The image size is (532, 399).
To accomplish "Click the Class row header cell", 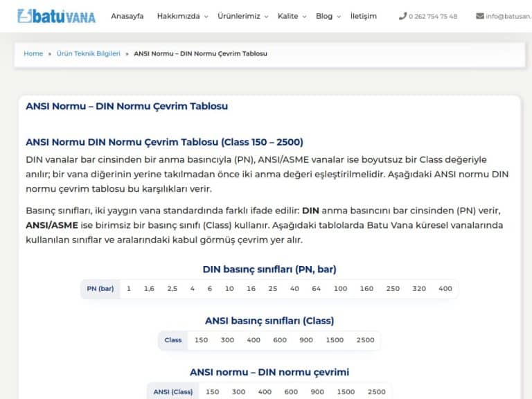I will (x=173, y=340).
